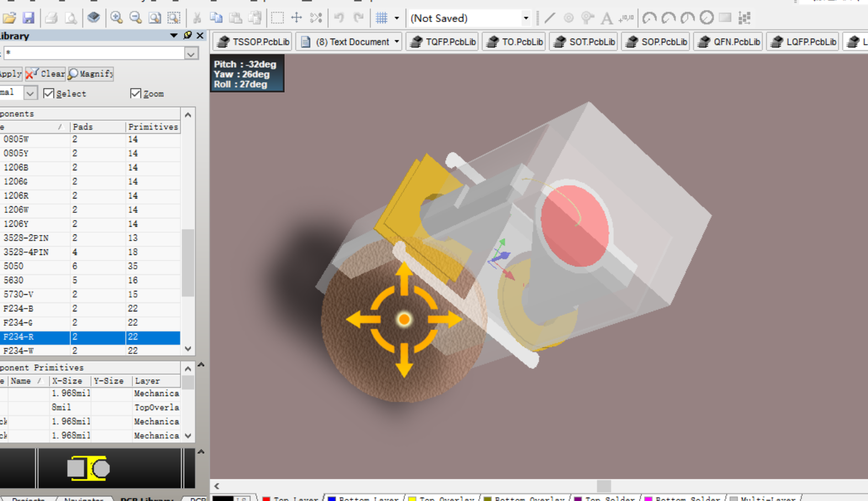Select the Place Pad tool
868x501 pixels.
pos(569,18)
